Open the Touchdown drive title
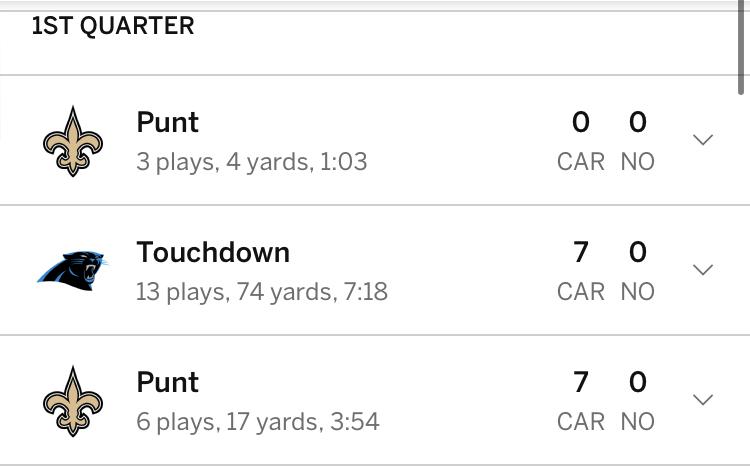 click(x=213, y=252)
